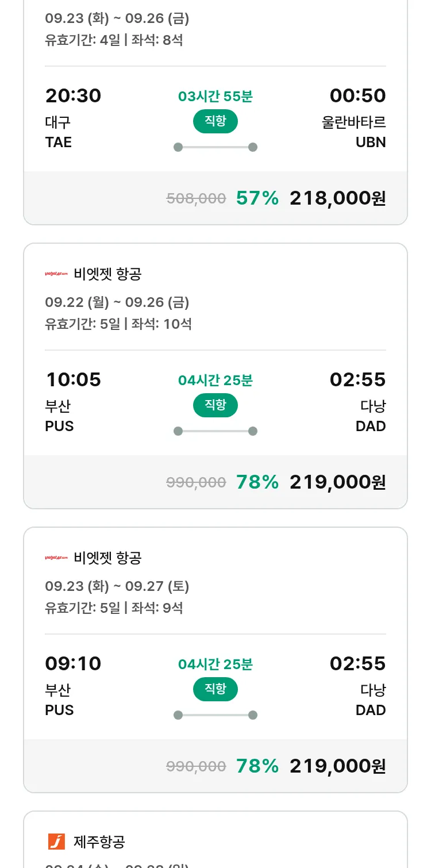Select the 219,000원 fare departing 10:05
This screenshot has height=868, width=431.
(x=337, y=482)
